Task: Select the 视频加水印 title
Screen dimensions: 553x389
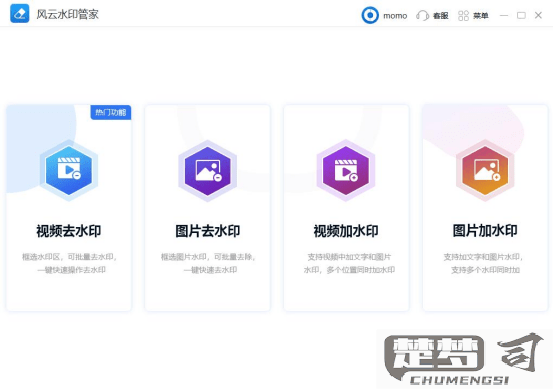Action: [346, 231]
